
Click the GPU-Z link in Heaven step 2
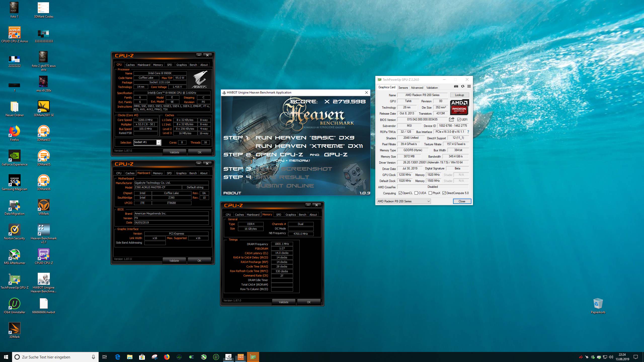click(x=336, y=155)
